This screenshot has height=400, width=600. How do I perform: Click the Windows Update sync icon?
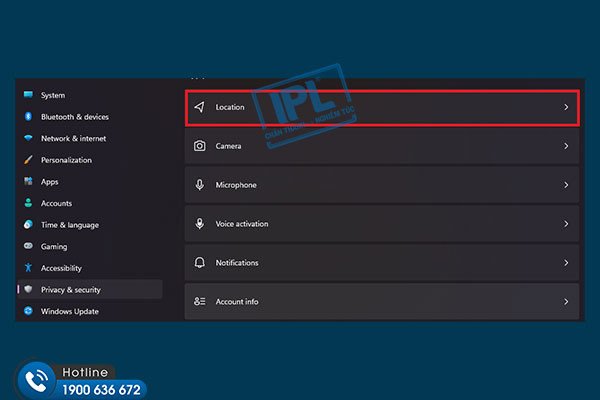tap(28, 311)
